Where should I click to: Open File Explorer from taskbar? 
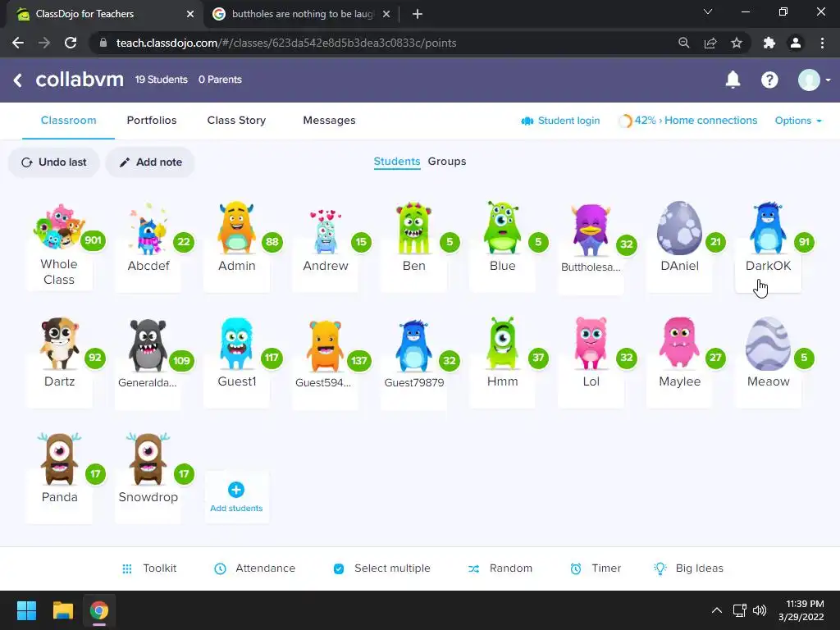(x=62, y=610)
